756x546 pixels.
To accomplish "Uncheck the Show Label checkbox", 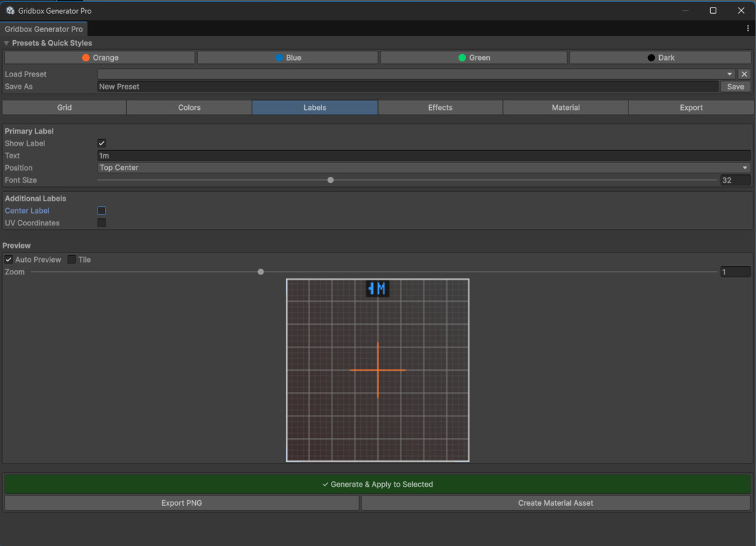I will click(101, 143).
